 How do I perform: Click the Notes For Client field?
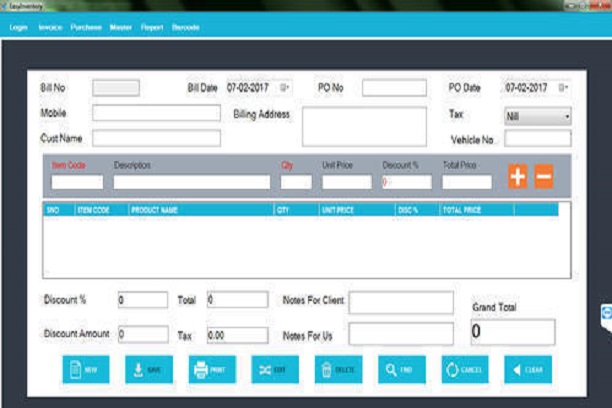click(x=401, y=302)
